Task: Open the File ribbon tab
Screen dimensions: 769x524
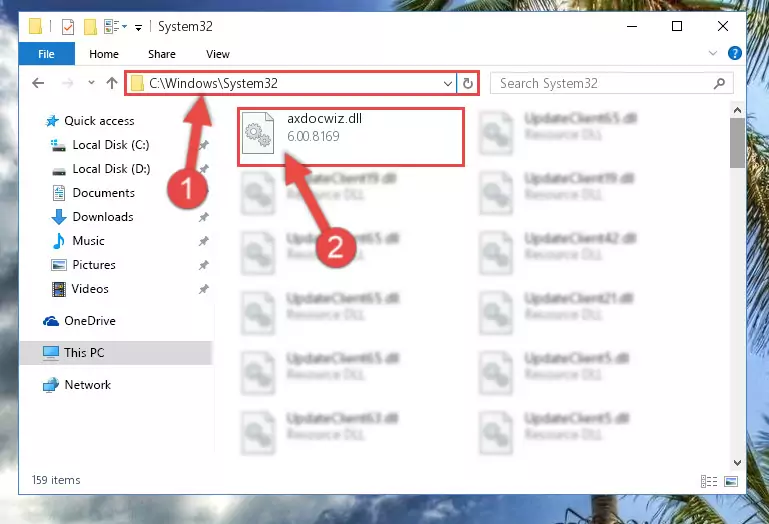Action: 47,54
